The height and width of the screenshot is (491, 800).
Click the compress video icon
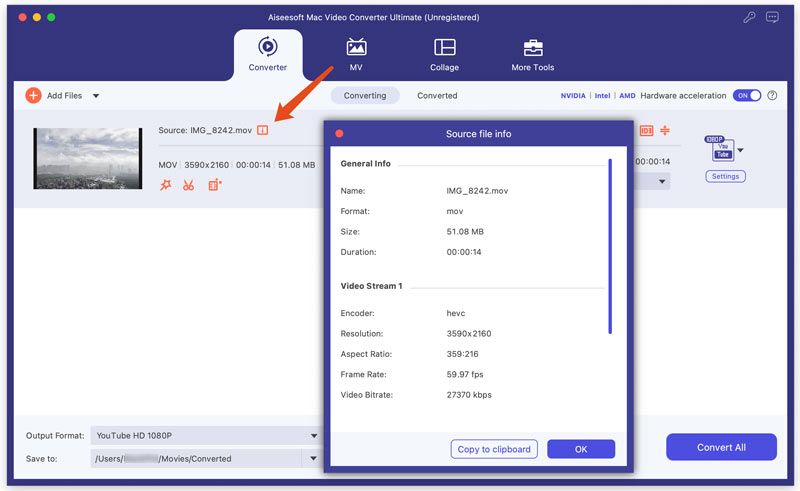pyautogui.click(x=665, y=131)
